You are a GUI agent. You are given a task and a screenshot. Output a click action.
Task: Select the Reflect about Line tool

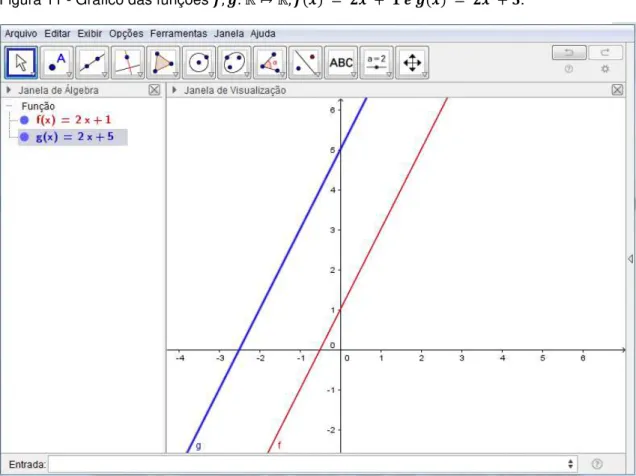coord(305,62)
